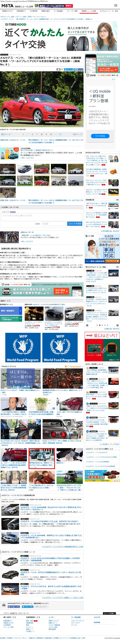Image resolution: width=120 pixels, height=644 pixels.
Task: Click the carousel left arrow under car customize section
Action: pos(87,325)
